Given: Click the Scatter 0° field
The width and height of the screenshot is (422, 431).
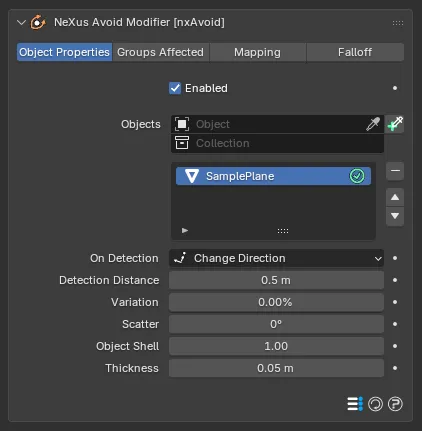Looking at the screenshot, I should click(x=276, y=324).
